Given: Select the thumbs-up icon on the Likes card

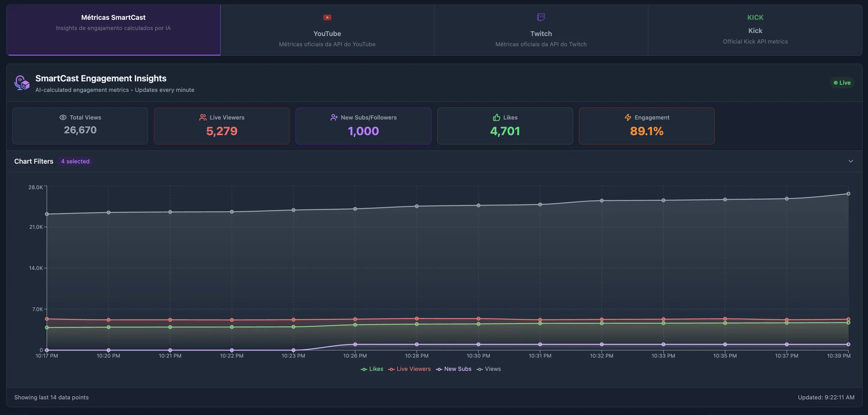Looking at the screenshot, I should [x=496, y=117].
